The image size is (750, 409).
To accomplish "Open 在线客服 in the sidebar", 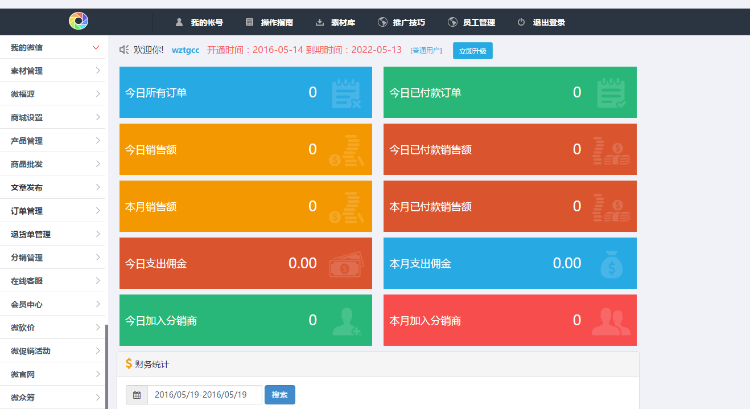I will pos(53,281).
